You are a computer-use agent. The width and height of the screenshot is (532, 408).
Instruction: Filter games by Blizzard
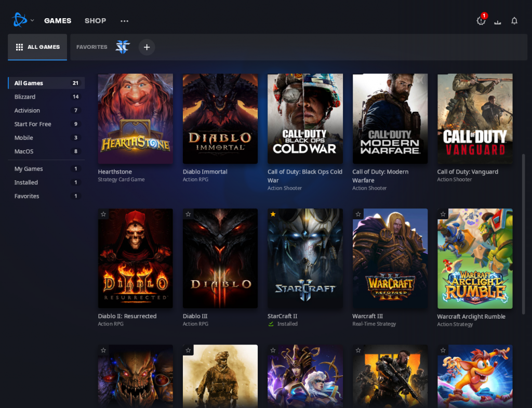(46, 97)
